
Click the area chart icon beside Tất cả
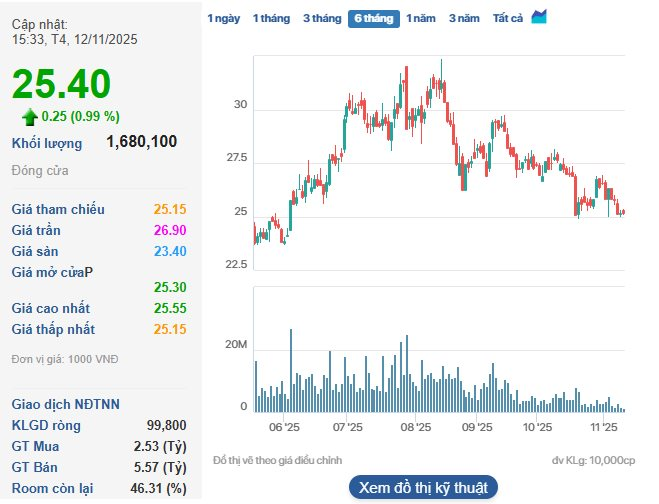tap(539, 17)
